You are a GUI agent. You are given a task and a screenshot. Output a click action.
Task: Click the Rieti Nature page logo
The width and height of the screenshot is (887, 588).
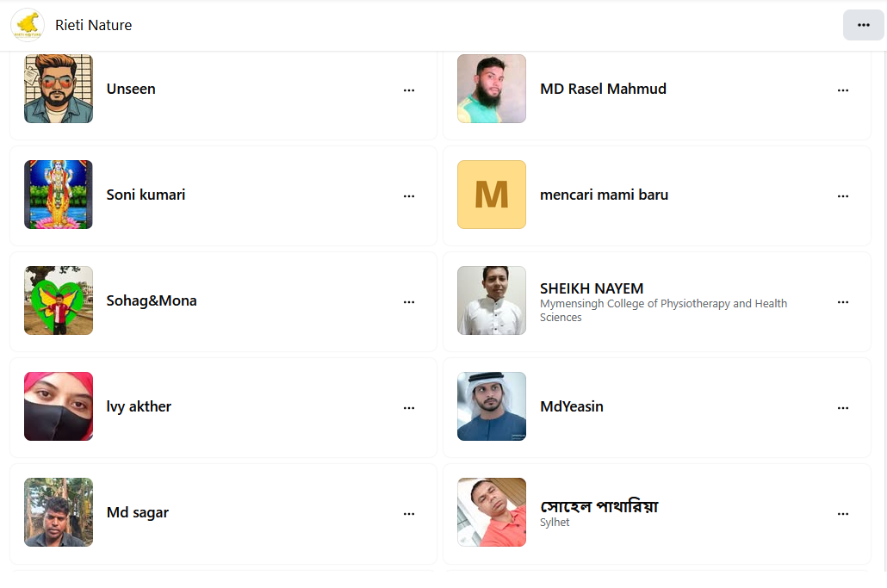click(28, 25)
